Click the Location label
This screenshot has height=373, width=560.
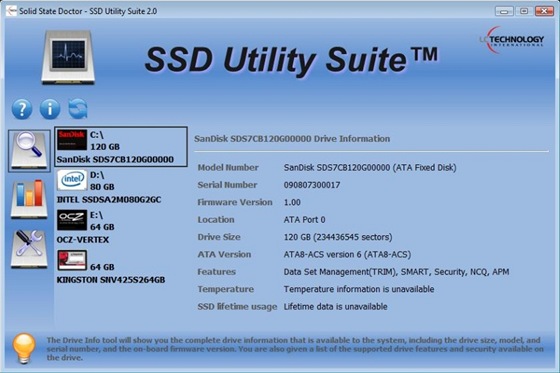tap(216, 219)
